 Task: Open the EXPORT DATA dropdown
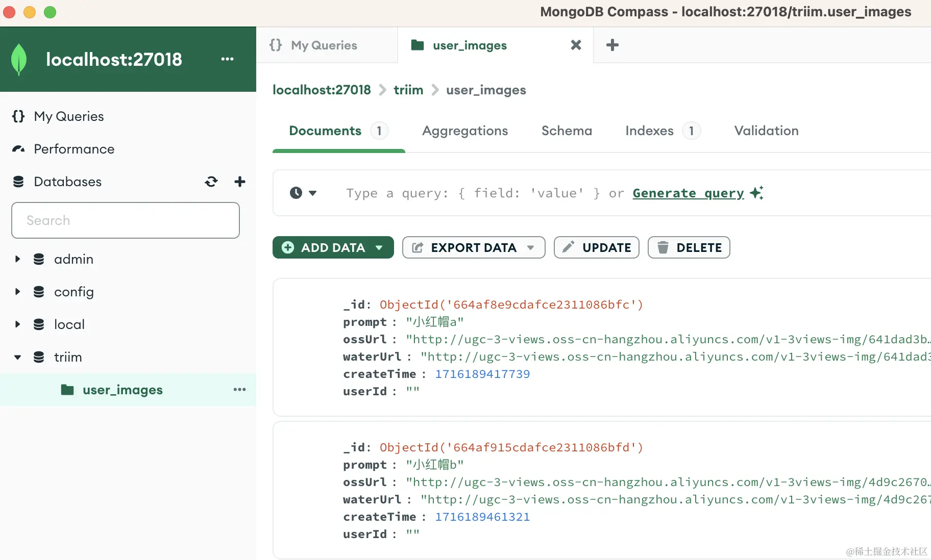point(531,247)
